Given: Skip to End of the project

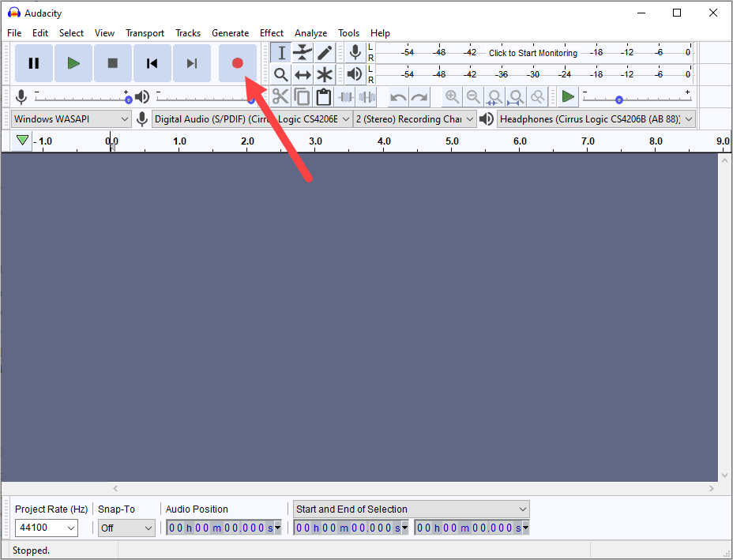Looking at the screenshot, I should 192,63.
